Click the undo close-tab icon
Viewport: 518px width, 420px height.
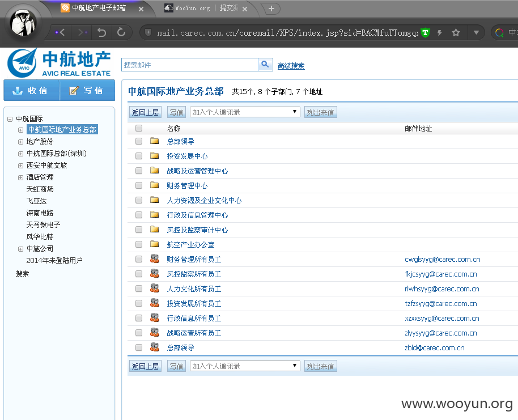[x=102, y=32]
